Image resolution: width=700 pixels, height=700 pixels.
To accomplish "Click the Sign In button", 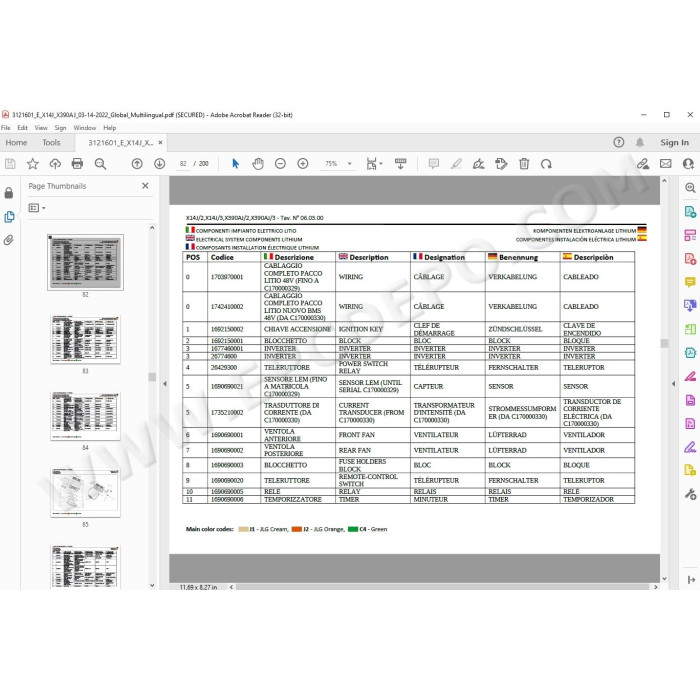I will pyautogui.click(x=674, y=142).
